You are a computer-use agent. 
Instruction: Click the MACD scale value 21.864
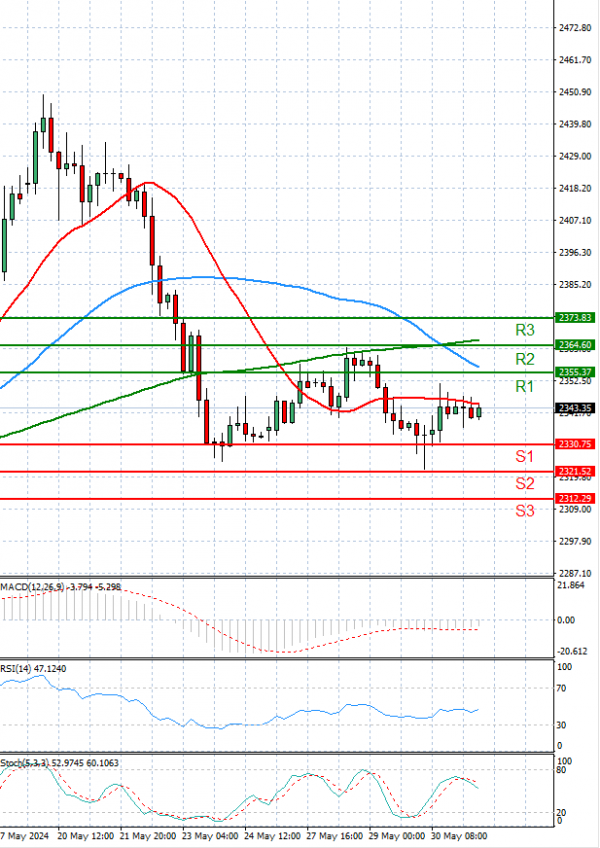[571, 586]
